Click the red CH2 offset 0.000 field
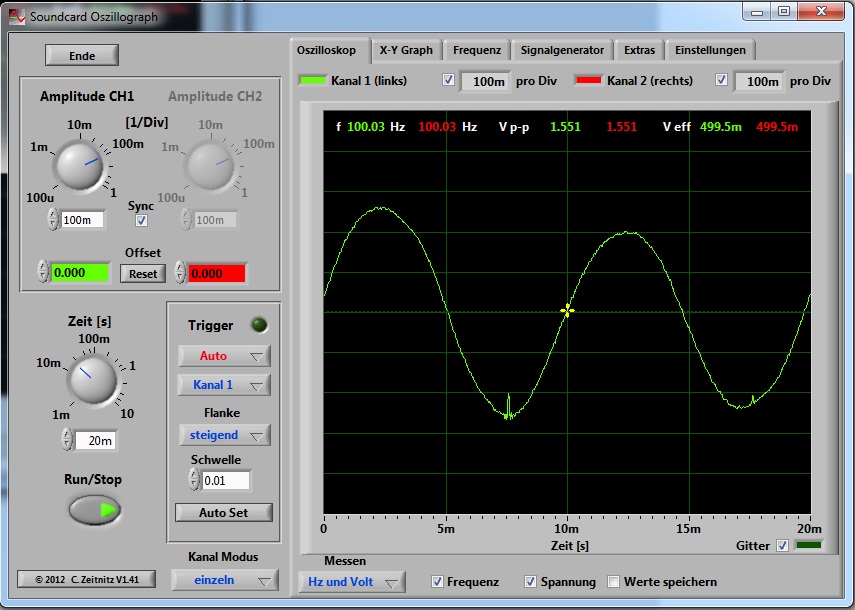The image size is (855, 610). (x=216, y=273)
